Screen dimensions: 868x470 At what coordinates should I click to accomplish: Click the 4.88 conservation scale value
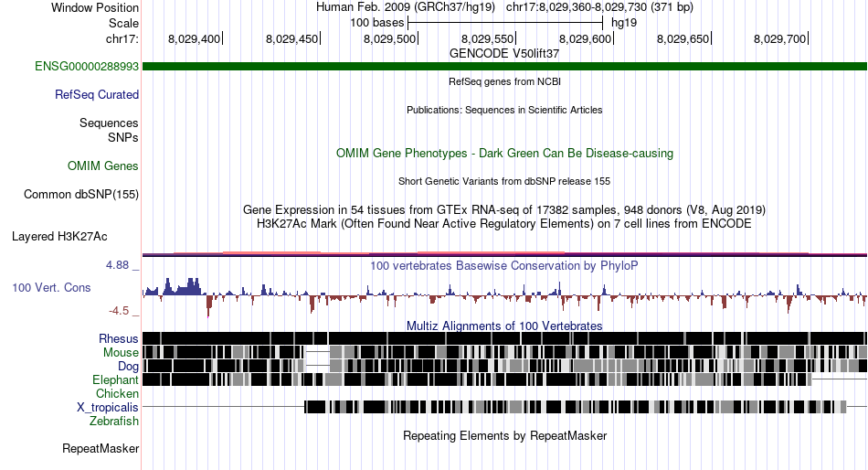coord(117,265)
